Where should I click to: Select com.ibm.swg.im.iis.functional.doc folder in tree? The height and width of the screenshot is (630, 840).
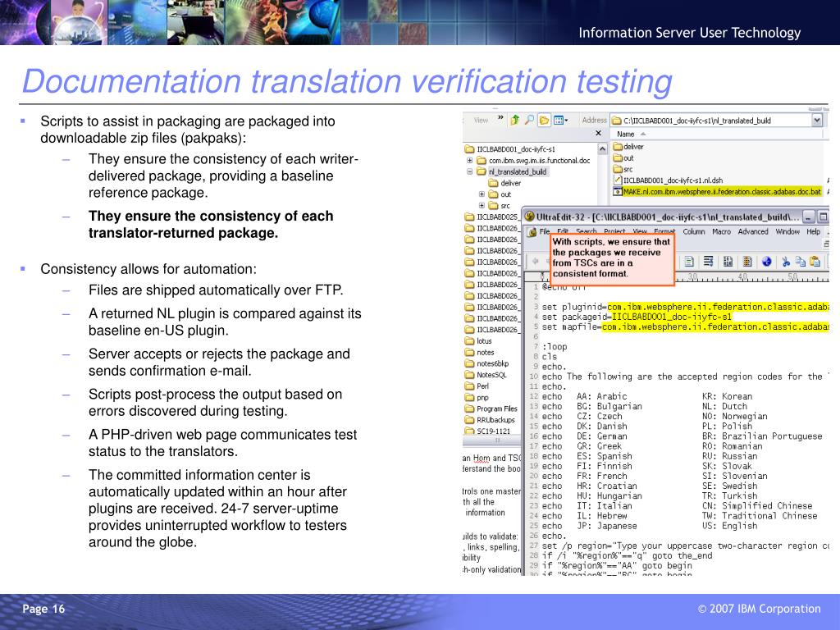(533, 160)
